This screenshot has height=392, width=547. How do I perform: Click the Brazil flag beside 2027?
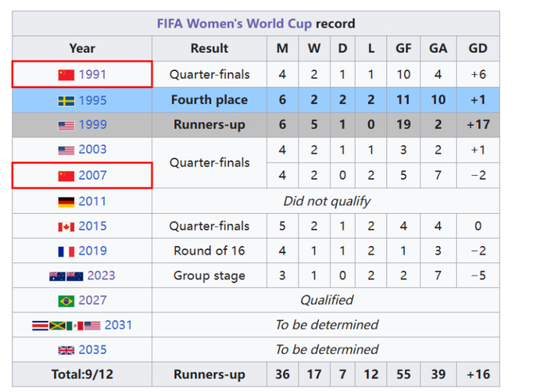[66, 301]
